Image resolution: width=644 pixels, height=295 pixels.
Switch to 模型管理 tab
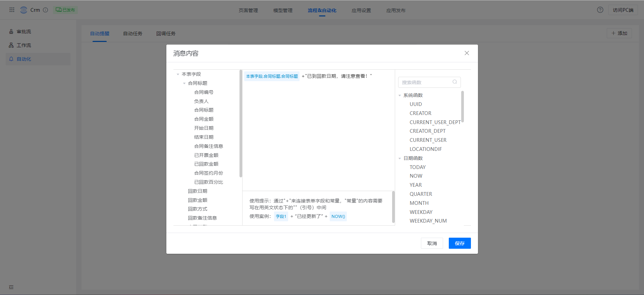coord(283,10)
